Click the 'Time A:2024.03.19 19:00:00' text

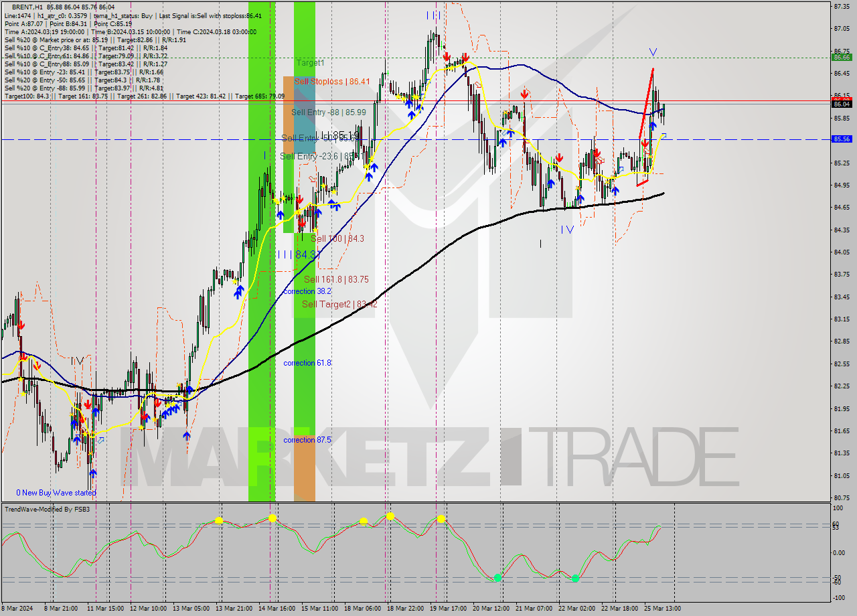(x=44, y=31)
